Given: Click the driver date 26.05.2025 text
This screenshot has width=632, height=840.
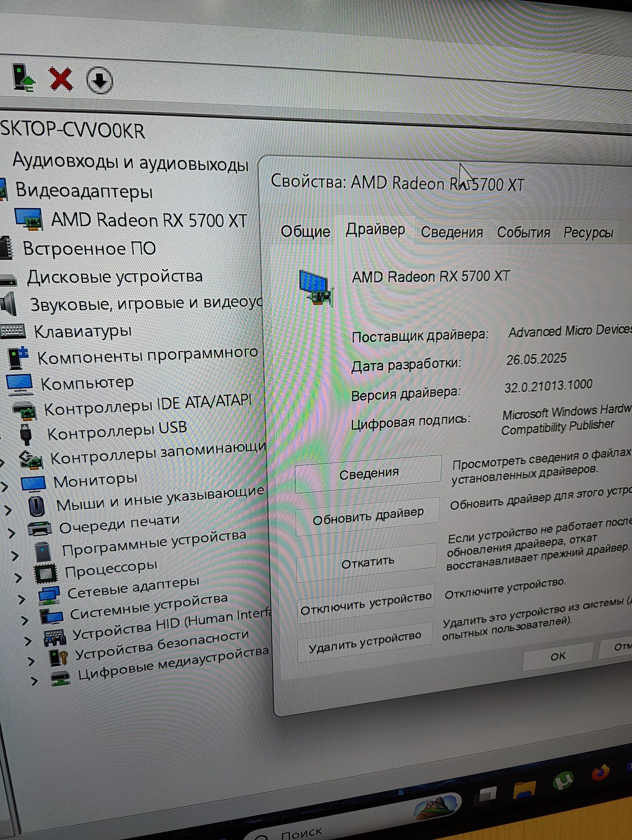Looking at the screenshot, I should pos(536,360).
